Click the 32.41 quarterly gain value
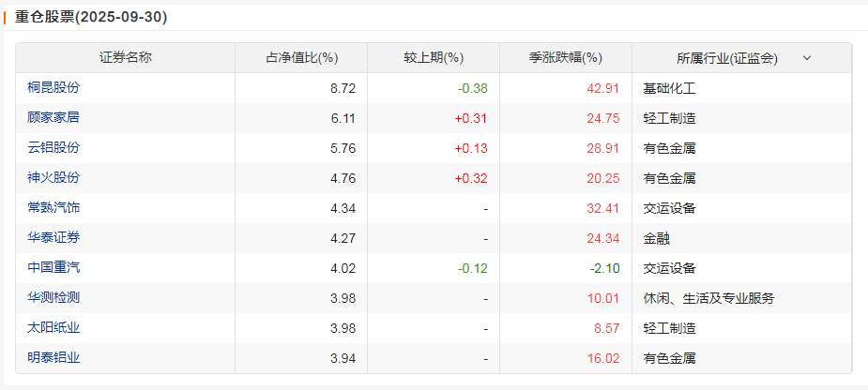This screenshot has width=868, height=390. (x=604, y=208)
